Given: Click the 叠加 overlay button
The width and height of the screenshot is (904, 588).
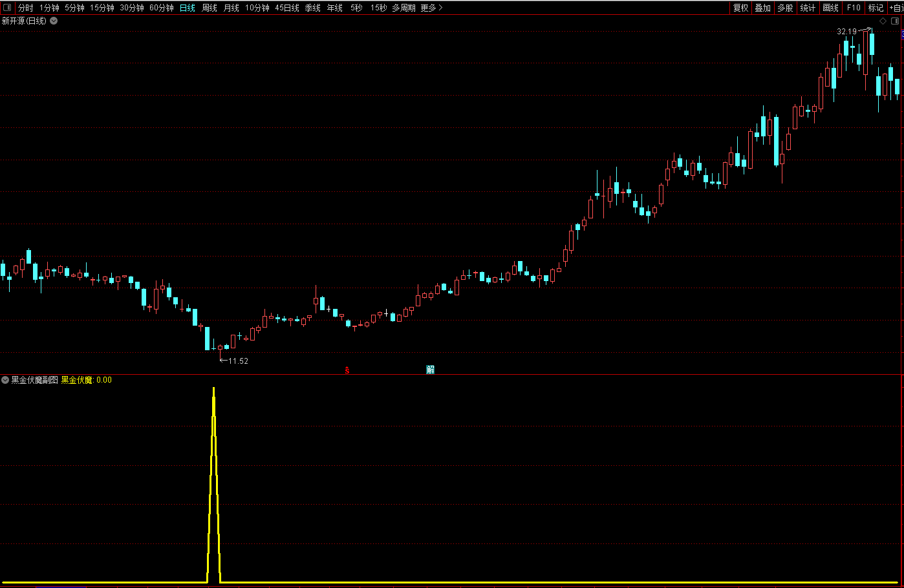Looking at the screenshot, I should point(763,8).
